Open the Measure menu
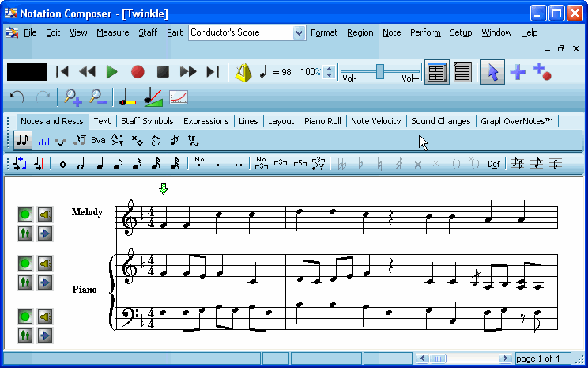 pos(112,32)
